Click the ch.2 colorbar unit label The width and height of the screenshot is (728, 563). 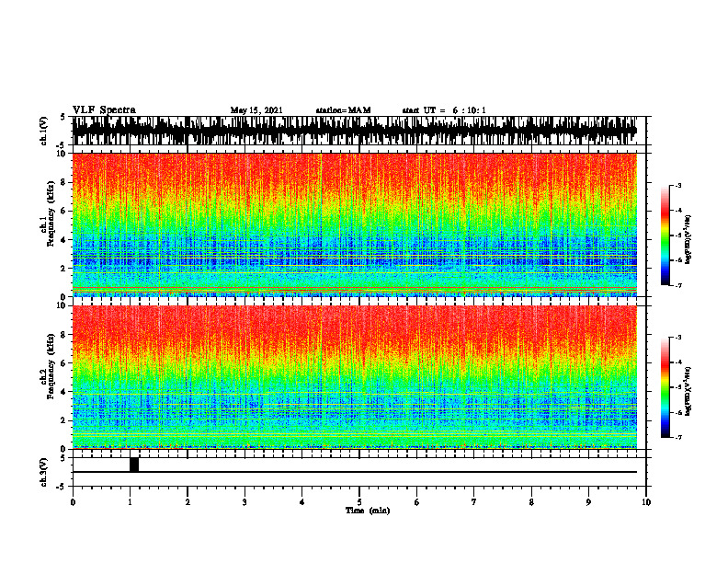click(688, 391)
